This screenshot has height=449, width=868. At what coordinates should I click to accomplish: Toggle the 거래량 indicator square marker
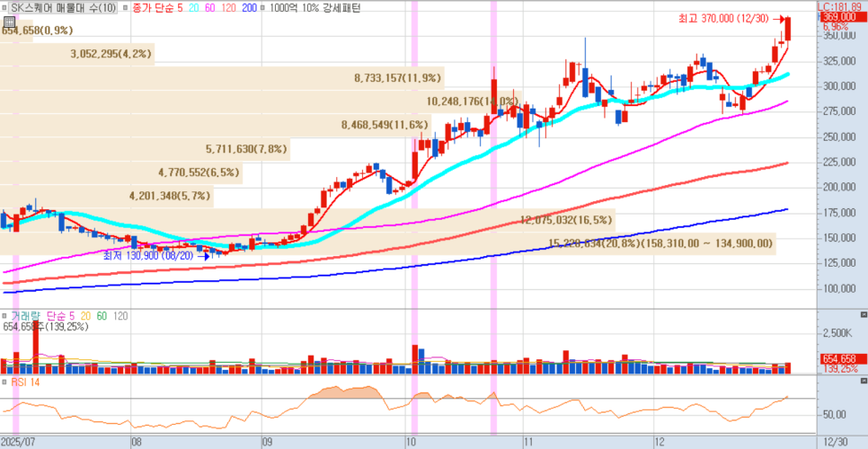pos(4,316)
